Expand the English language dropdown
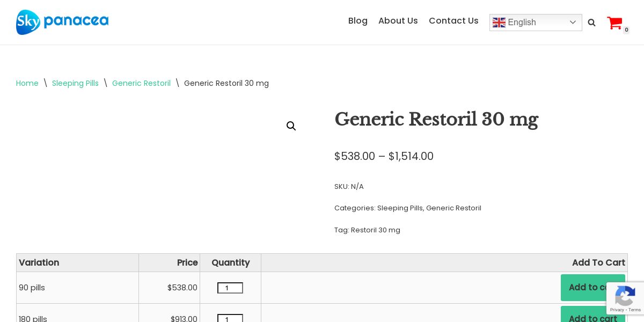 [x=572, y=23]
